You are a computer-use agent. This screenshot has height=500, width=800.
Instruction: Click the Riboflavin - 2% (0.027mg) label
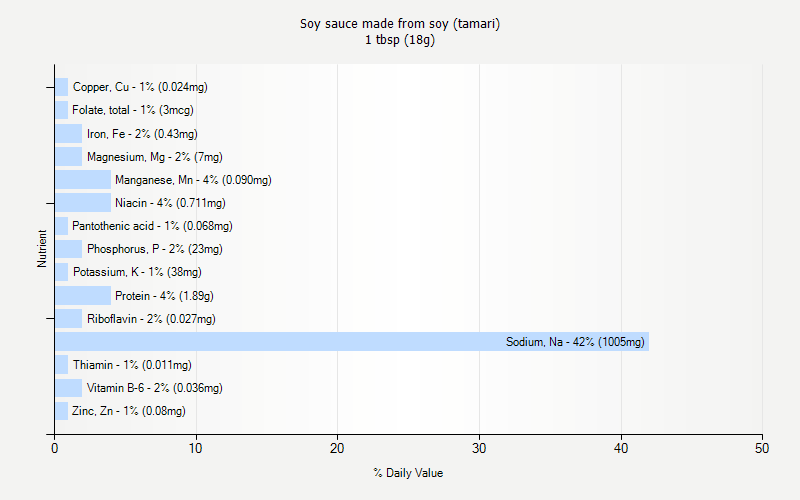151,319
